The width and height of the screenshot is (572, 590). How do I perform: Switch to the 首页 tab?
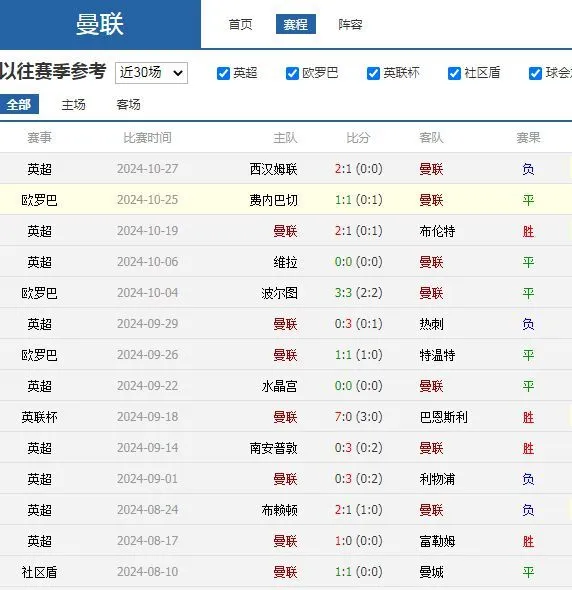click(x=240, y=24)
